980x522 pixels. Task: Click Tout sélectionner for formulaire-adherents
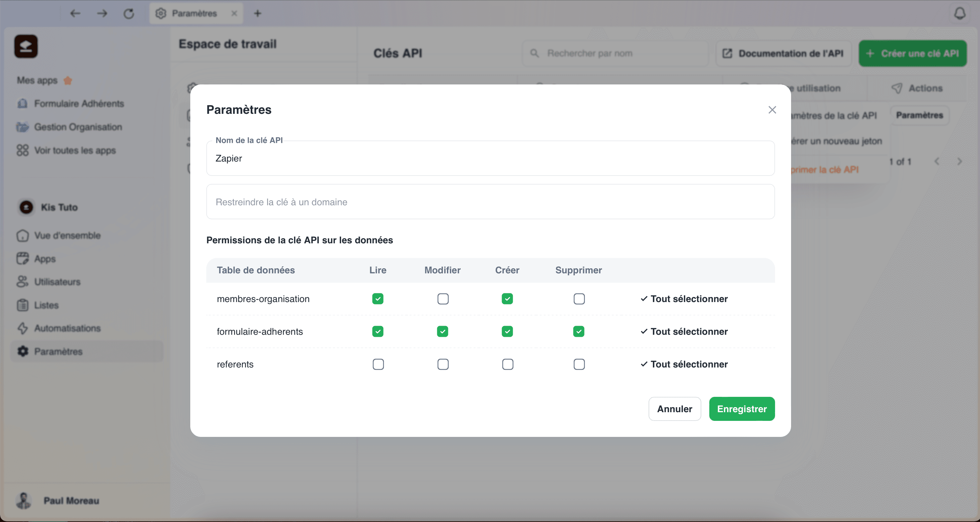(x=684, y=331)
